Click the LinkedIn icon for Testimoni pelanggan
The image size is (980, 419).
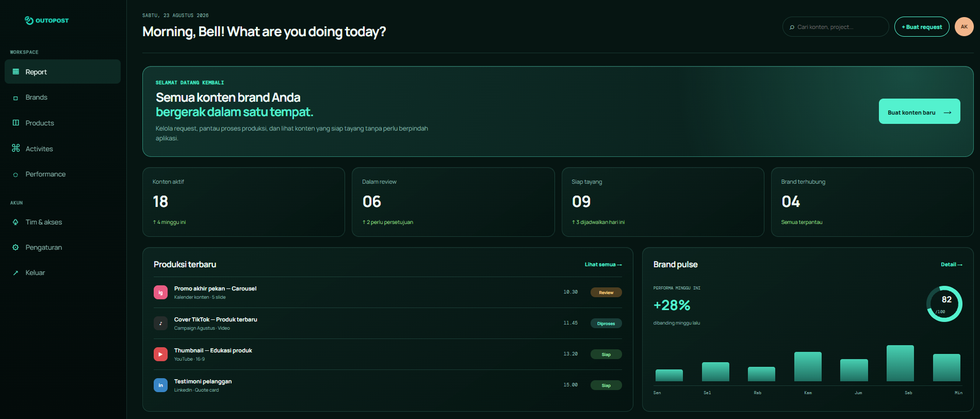[x=160, y=385]
